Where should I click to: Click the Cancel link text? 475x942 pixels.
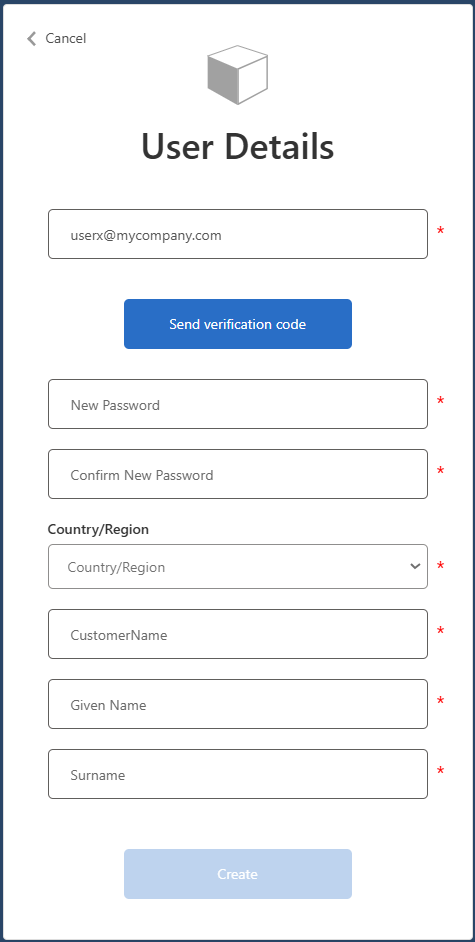66,38
